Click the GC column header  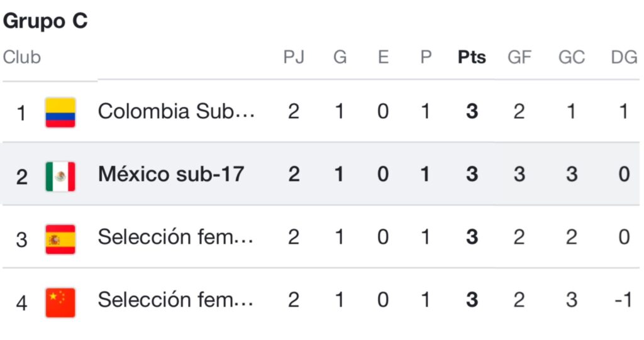click(571, 57)
